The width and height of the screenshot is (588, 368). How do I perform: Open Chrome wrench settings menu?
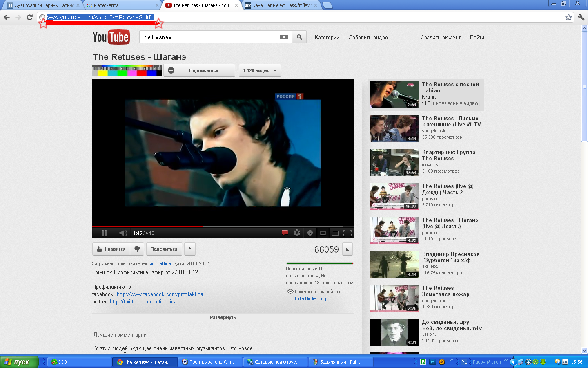click(x=581, y=17)
